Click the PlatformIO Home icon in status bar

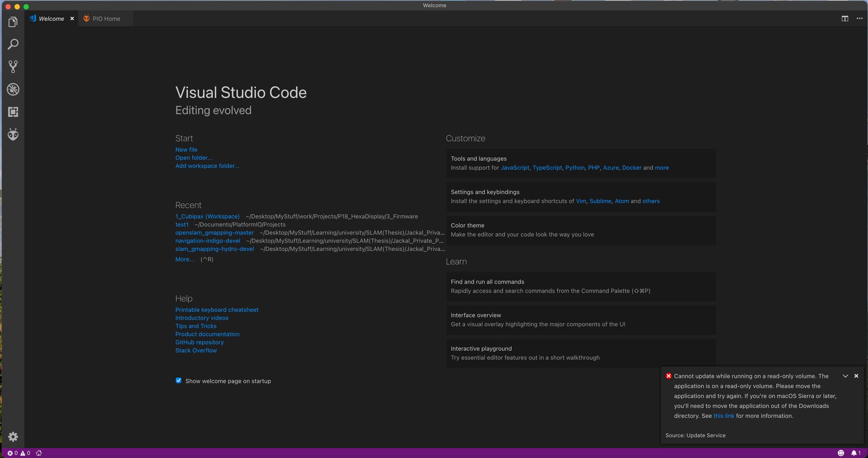click(x=39, y=453)
